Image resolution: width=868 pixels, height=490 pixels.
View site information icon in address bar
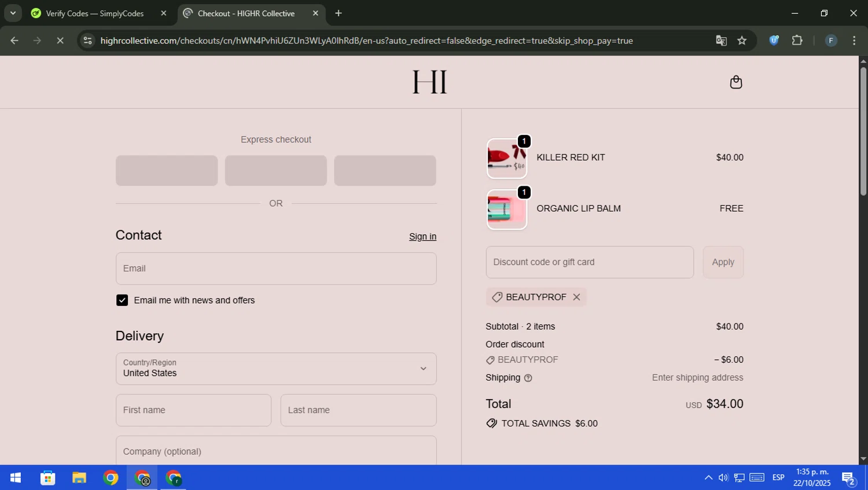point(87,40)
